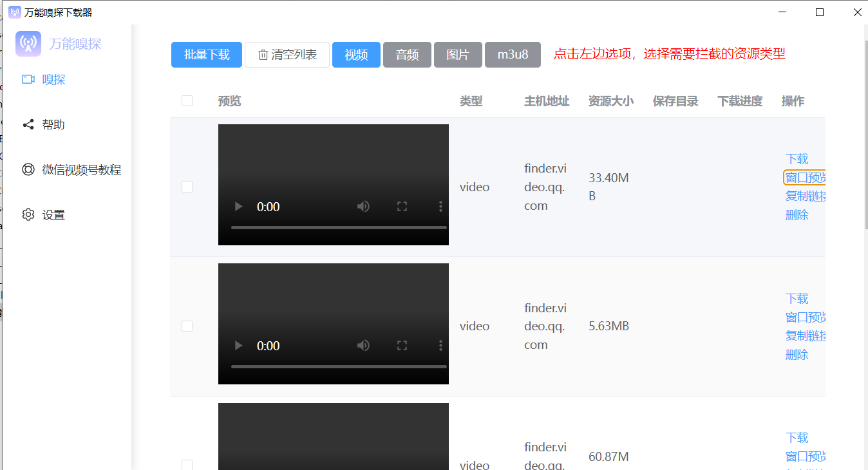Screen dimensions: 868x470
Task: Play the second video preview
Action: [239, 346]
